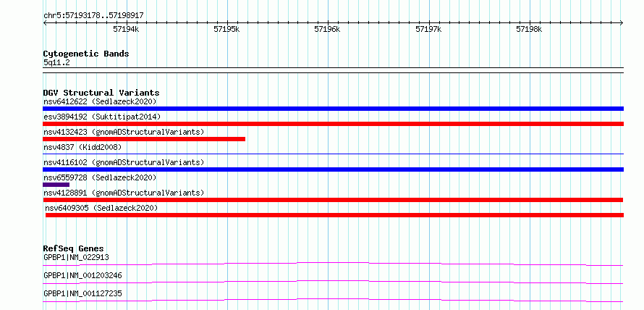Open variant nsv4132423 (gnomADStructuralVariants) label
644x310 pixels.
[124, 132]
